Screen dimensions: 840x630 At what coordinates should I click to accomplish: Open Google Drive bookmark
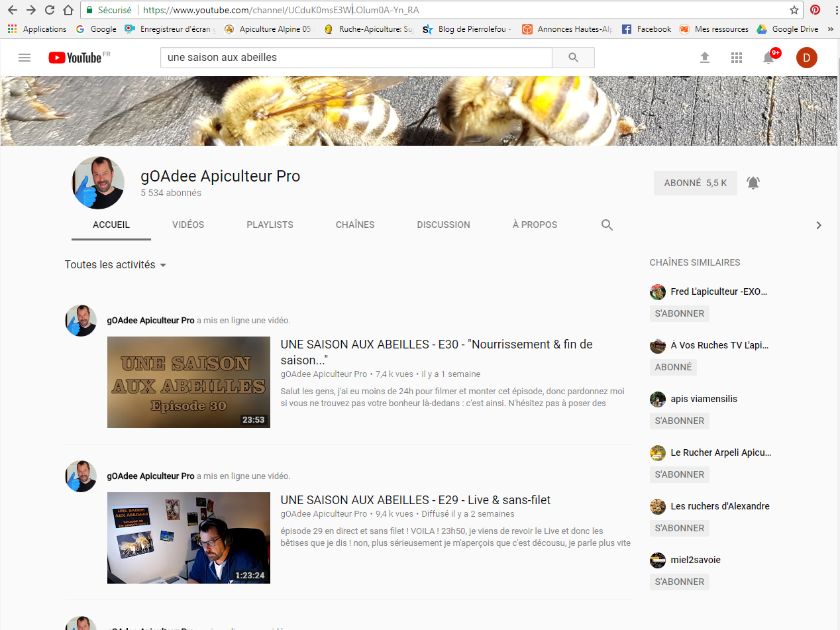coord(788,29)
